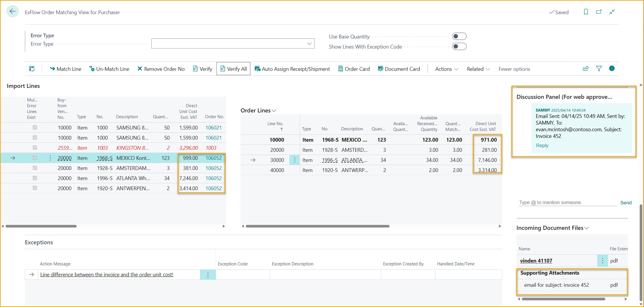This screenshot has height=307, width=644.
Task: Click the bookmark icon near Saved
Action: (586, 12)
